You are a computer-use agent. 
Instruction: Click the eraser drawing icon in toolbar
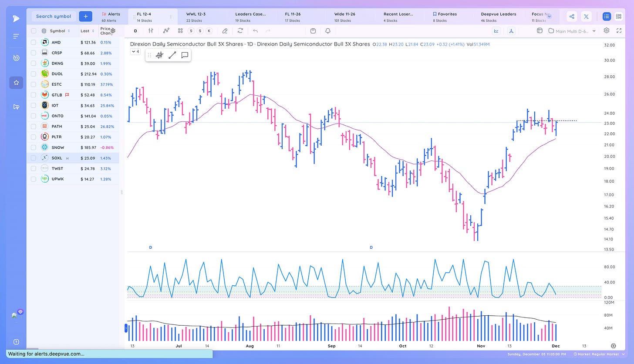pos(225,31)
